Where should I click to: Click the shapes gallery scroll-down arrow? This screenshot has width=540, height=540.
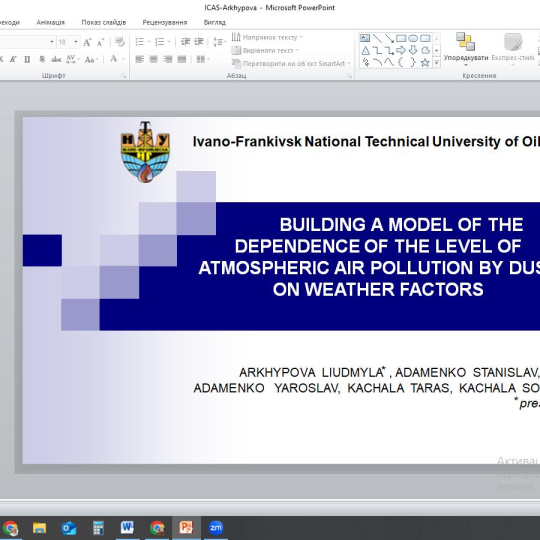[x=436, y=51]
